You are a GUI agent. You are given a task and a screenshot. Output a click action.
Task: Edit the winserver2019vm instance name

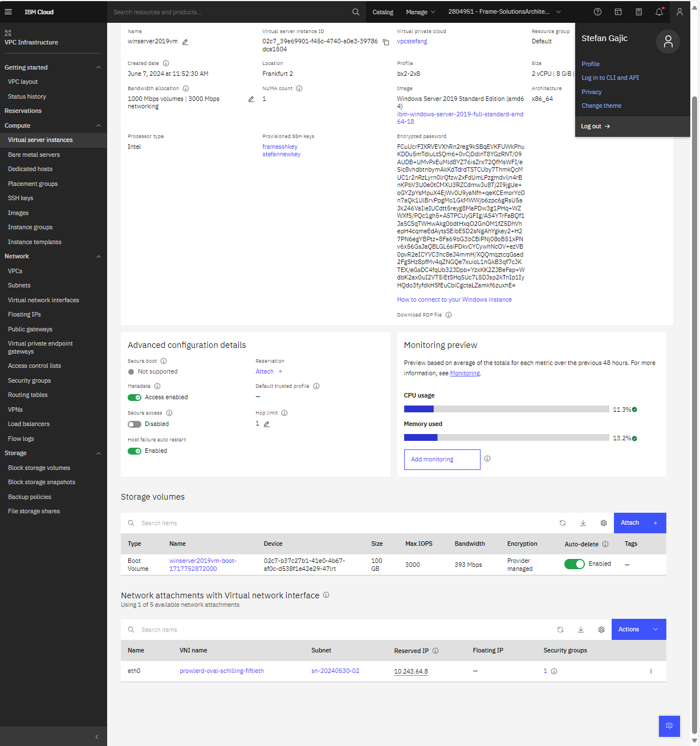pos(185,42)
